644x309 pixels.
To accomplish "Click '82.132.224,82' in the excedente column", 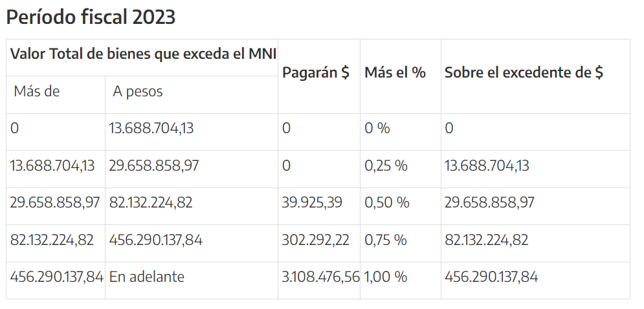I will coord(486,240).
